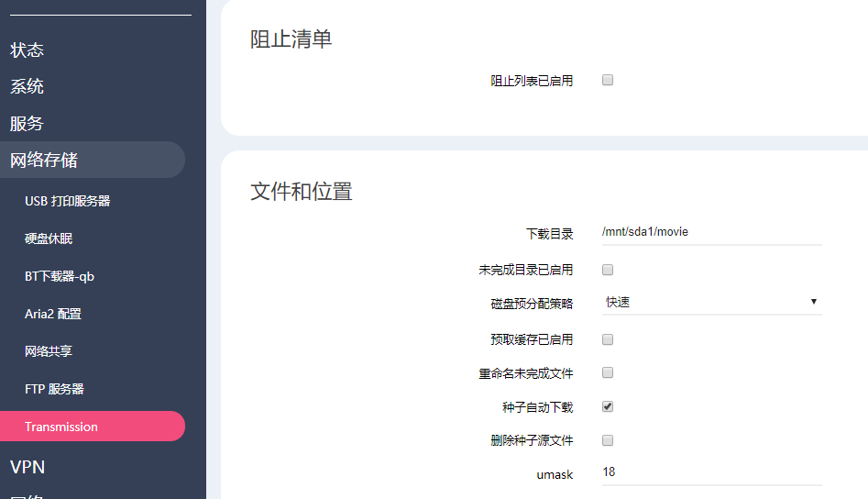Open the 状态 menu in sidebar

[27, 50]
